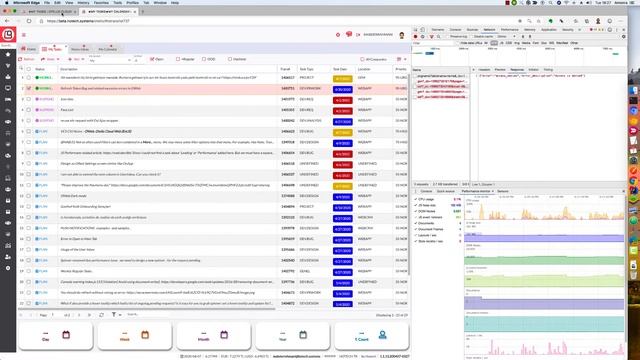Click the browser back arrow
This screenshot has width=640, height=360.
7,21
